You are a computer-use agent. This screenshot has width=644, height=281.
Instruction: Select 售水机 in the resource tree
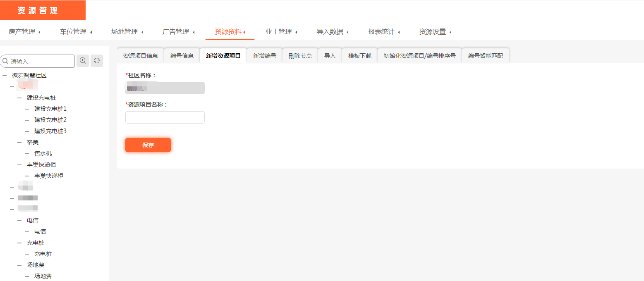(43, 153)
